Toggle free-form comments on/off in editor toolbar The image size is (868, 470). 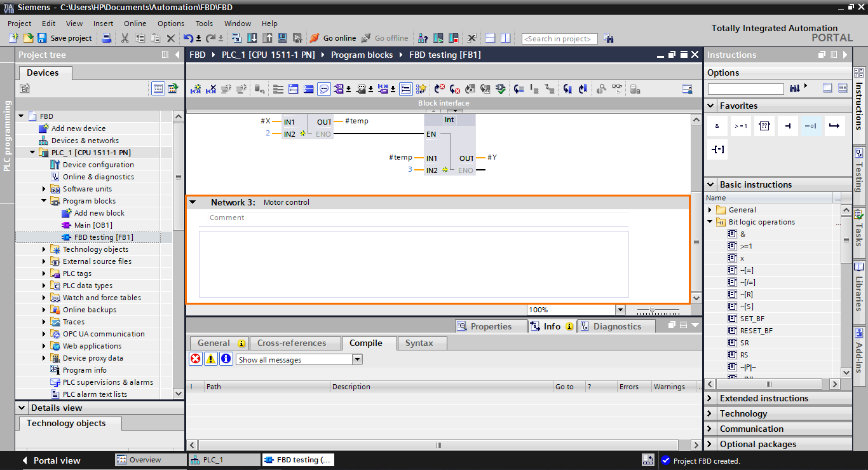(x=324, y=89)
